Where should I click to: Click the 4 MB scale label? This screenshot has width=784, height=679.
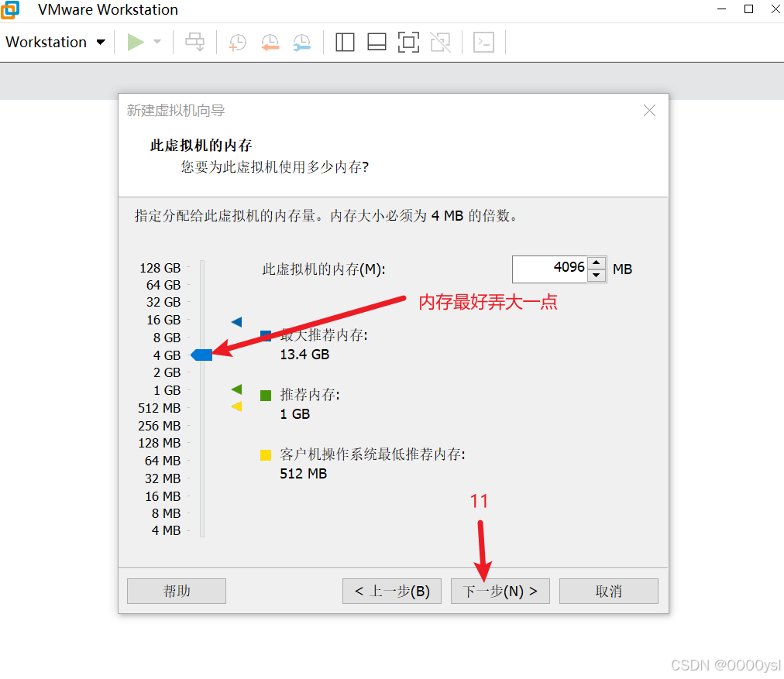point(166,530)
